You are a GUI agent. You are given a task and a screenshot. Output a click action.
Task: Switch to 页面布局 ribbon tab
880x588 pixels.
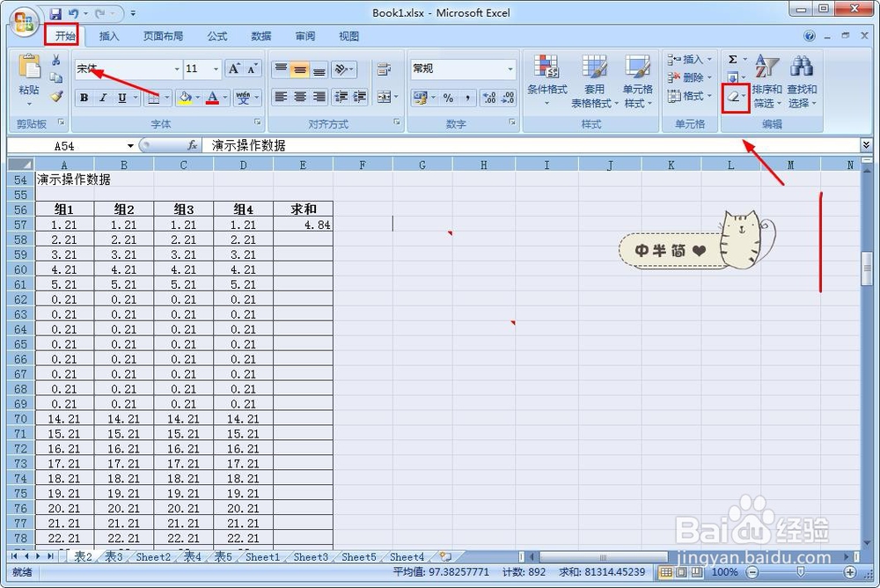(163, 36)
